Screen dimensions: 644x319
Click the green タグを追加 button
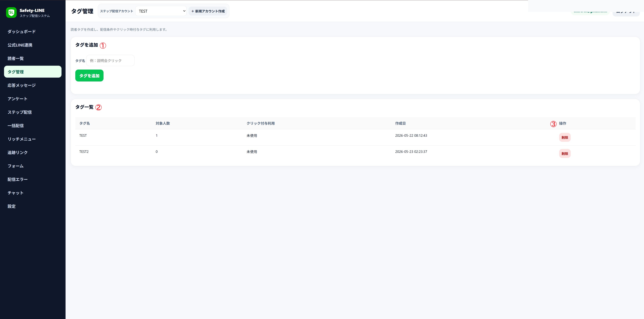point(89,75)
